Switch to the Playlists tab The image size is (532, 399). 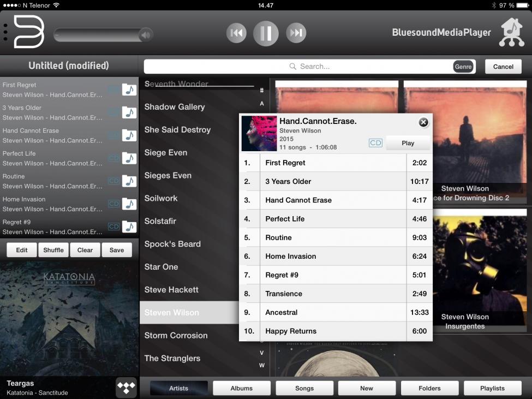click(x=492, y=388)
